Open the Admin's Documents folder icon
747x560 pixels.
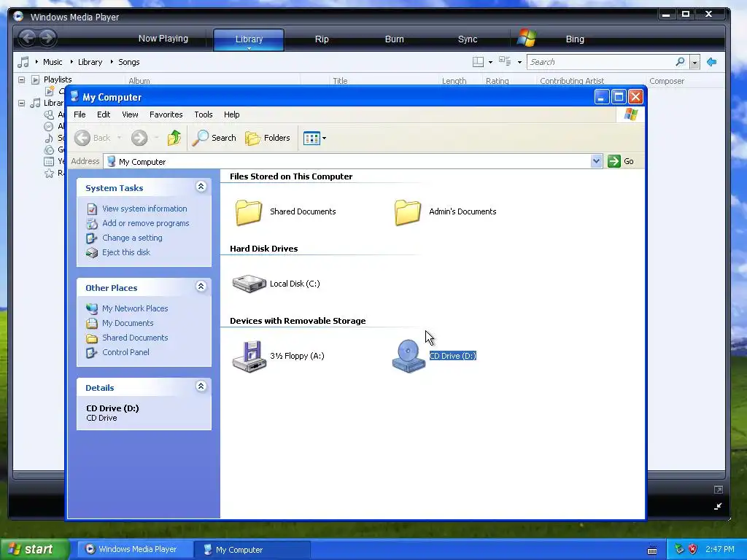[x=408, y=212]
